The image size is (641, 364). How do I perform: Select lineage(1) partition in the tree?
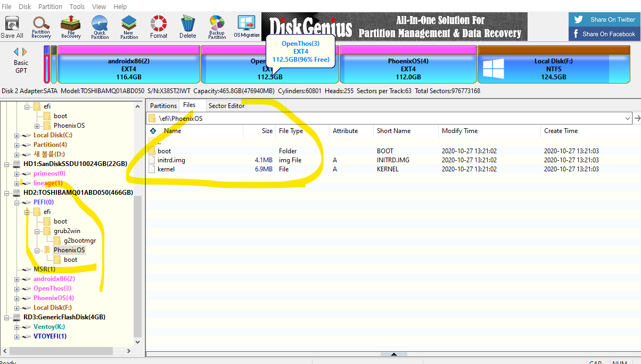point(48,183)
